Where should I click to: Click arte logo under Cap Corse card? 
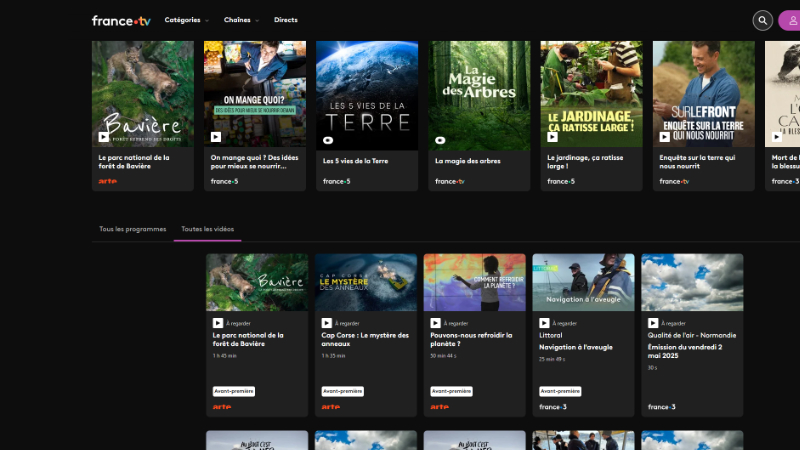click(329, 407)
